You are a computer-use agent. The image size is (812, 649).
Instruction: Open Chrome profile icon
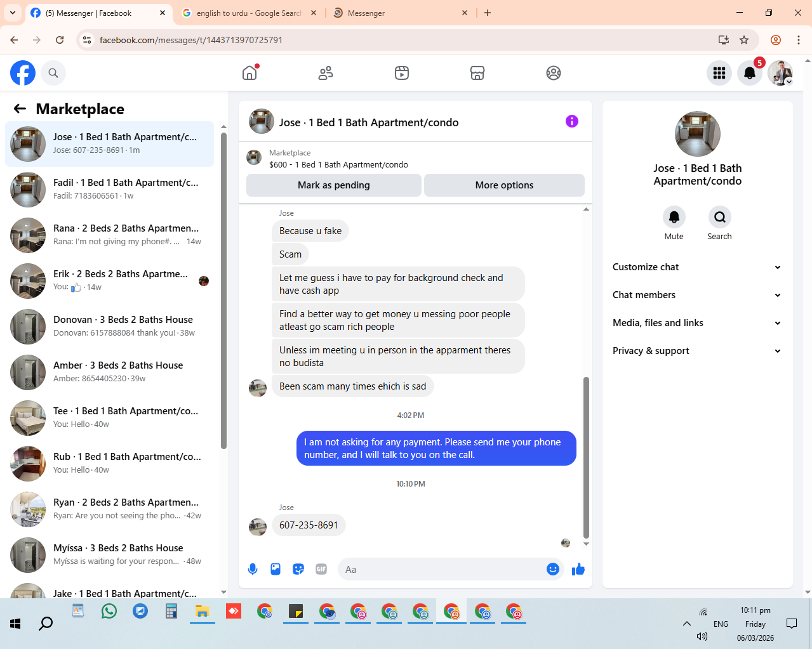tap(776, 40)
